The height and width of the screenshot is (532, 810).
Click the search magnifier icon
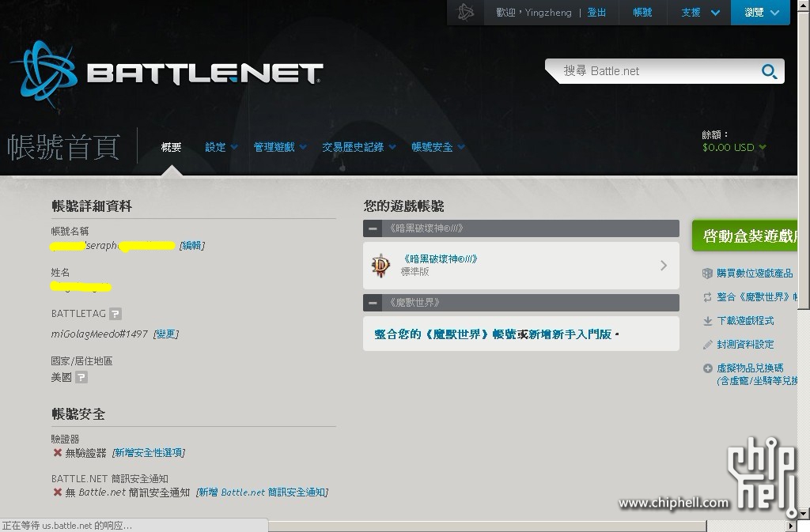pyautogui.click(x=769, y=71)
